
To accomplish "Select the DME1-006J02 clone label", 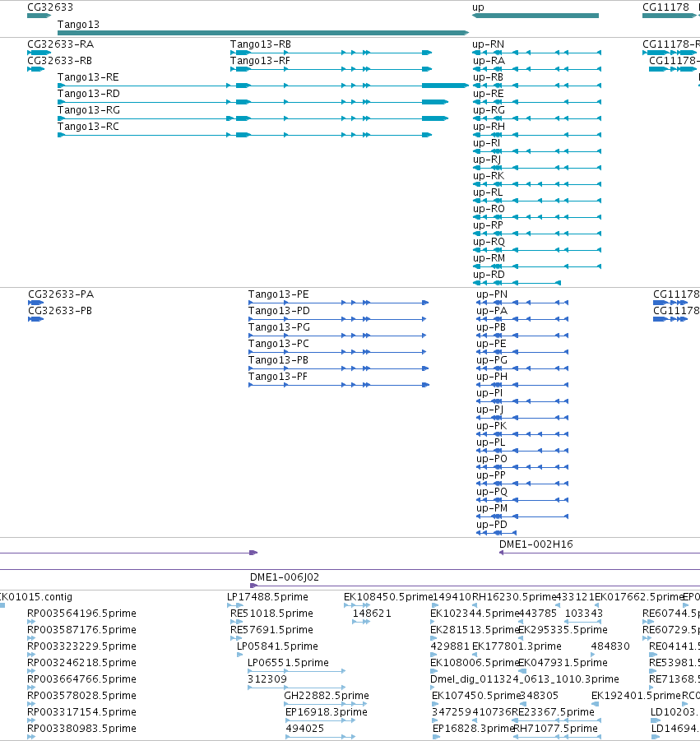I will pos(285,577).
